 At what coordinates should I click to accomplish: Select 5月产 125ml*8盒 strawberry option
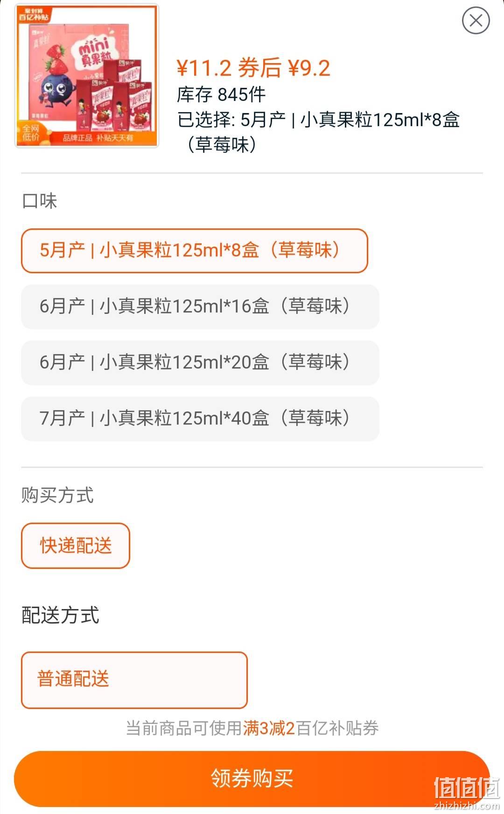tap(195, 251)
